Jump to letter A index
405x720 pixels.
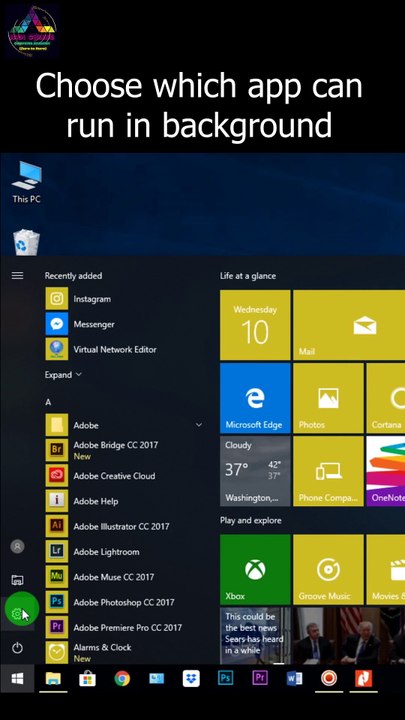click(x=48, y=402)
